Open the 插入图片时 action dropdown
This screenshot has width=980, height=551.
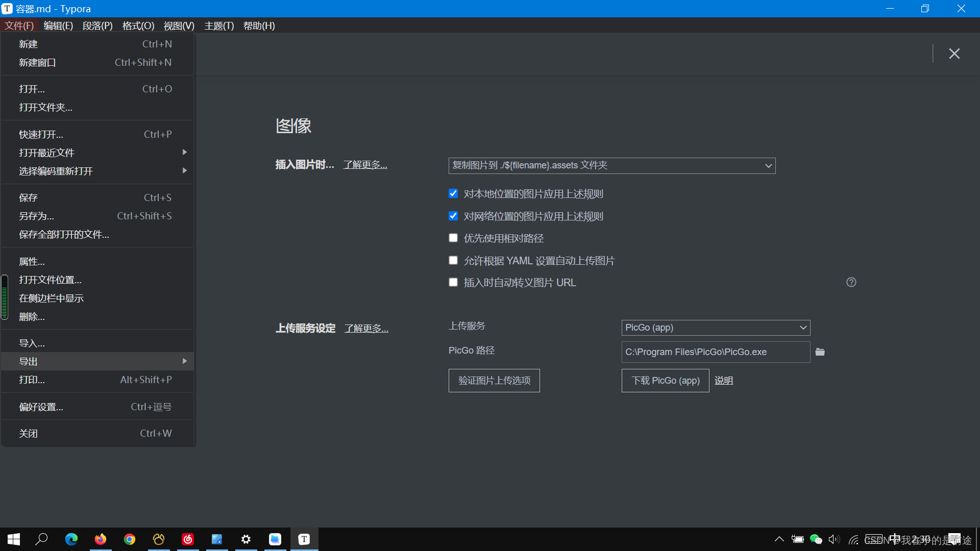611,165
